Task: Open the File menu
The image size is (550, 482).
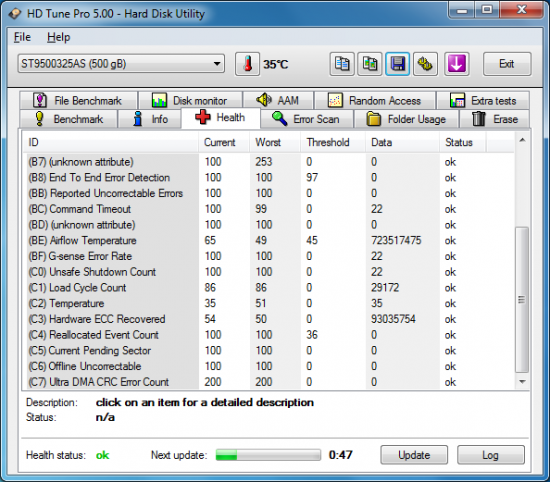Action: point(22,37)
